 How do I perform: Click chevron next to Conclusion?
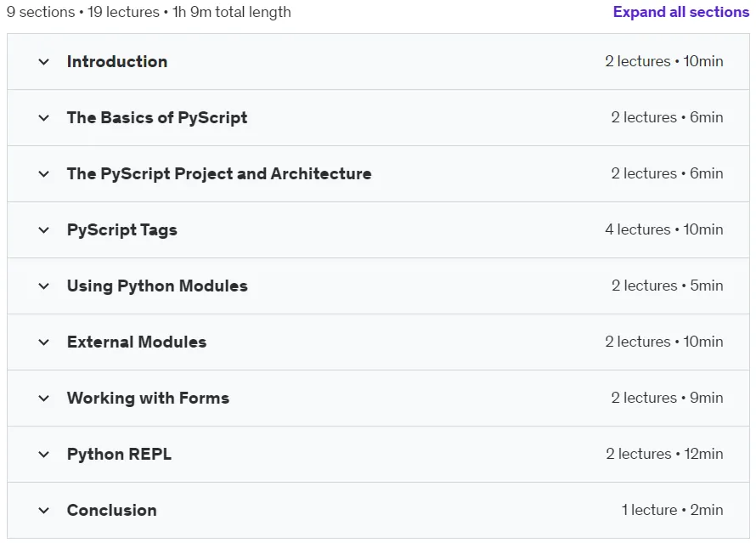(44, 510)
